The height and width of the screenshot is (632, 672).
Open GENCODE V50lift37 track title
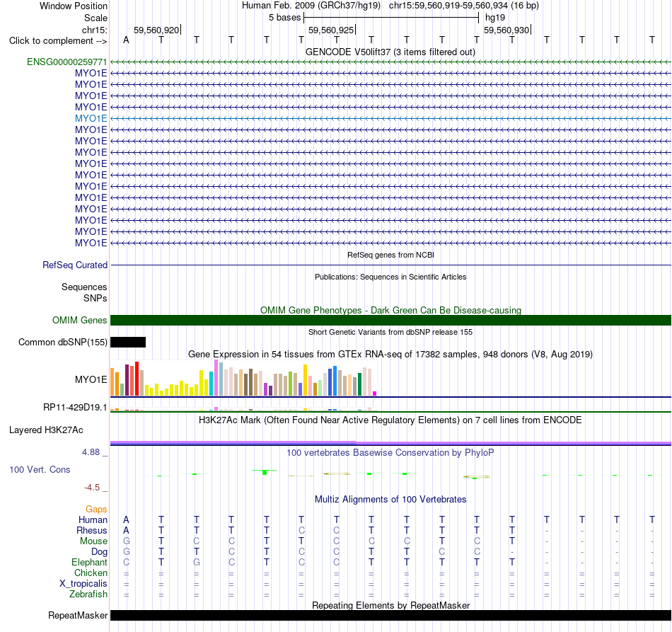click(x=390, y=52)
